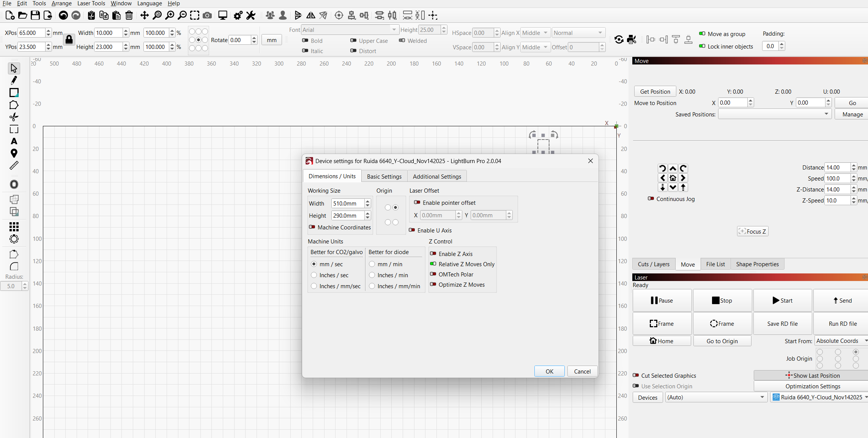
Task: Click the Save floppy disk icon
Action: click(x=35, y=16)
